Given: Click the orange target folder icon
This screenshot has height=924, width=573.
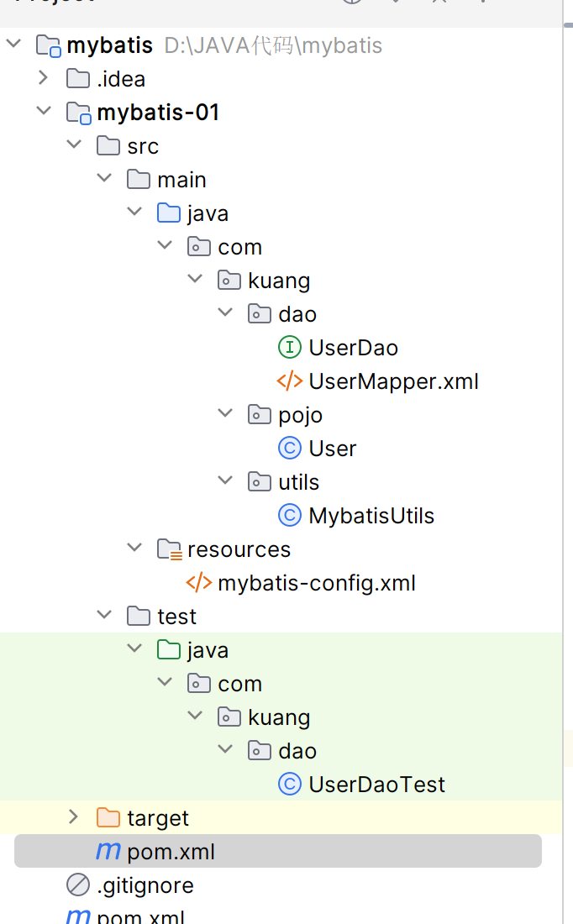Looking at the screenshot, I should 108,818.
